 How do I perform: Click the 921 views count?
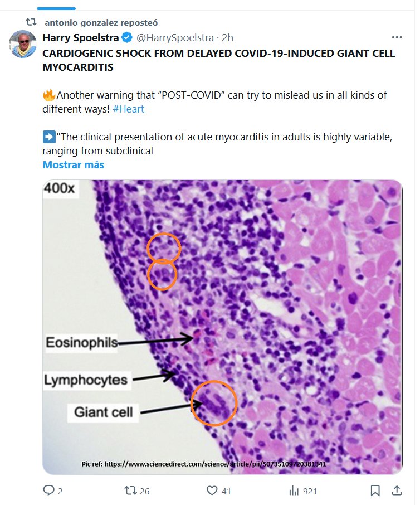pos(309,491)
